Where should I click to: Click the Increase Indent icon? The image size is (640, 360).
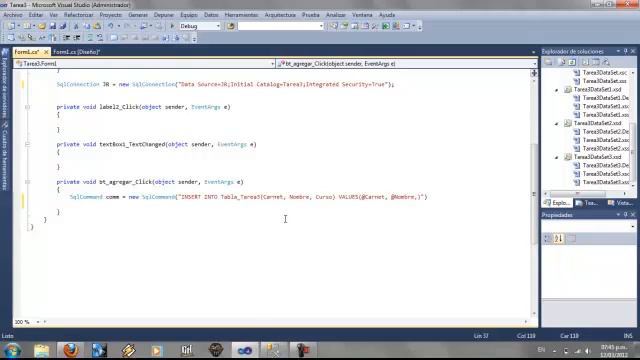[77, 38]
